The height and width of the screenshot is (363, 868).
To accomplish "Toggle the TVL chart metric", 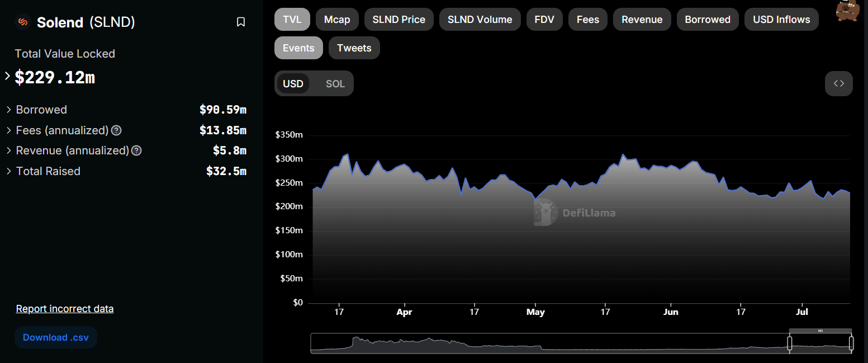I will pyautogui.click(x=292, y=20).
